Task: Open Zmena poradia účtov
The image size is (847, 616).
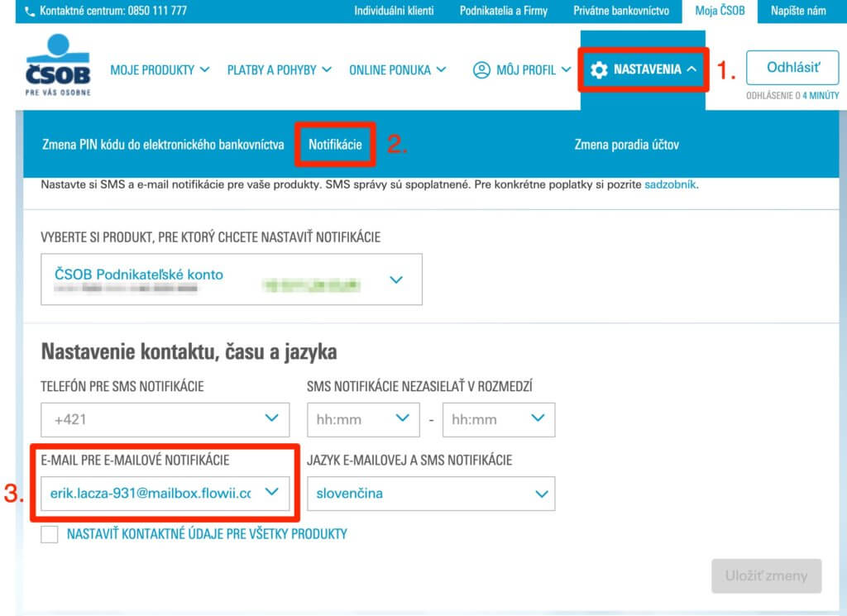Action: [627, 145]
